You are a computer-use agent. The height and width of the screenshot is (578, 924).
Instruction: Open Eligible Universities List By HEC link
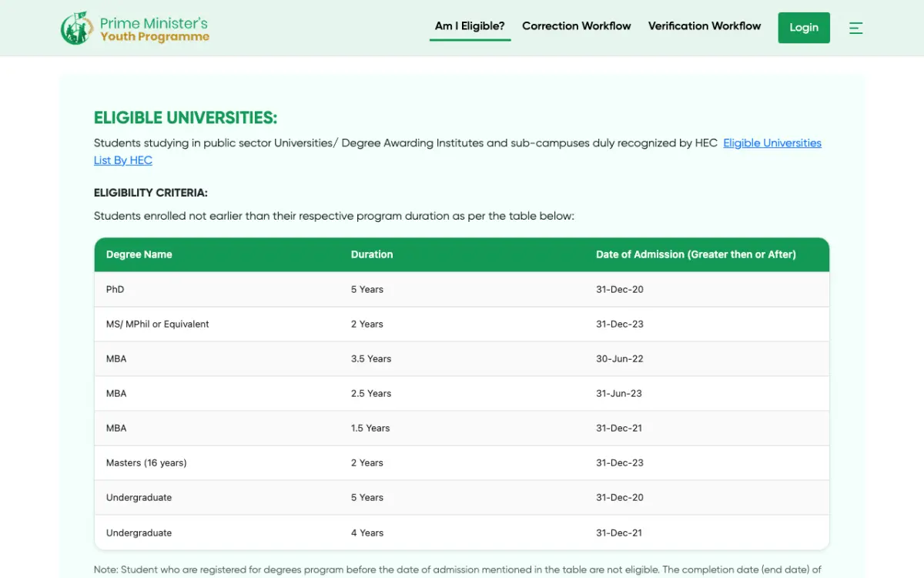pyautogui.click(x=772, y=143)
